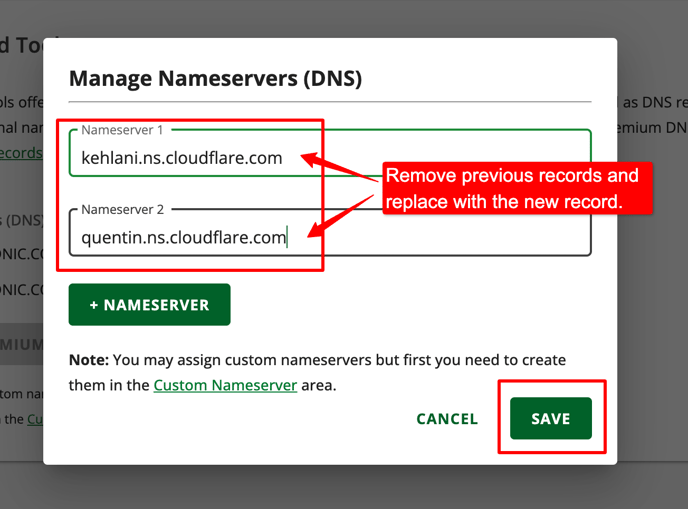Screen dimensions: 688x509
Task: Add another nameserver with + NAMESERVER button
Action: click(x=149, y=305)
